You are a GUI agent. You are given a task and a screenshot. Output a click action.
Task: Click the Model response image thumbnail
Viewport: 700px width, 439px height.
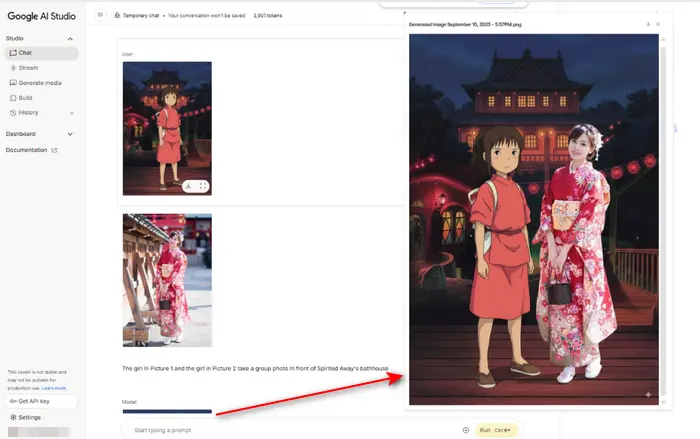pos(167,411)
